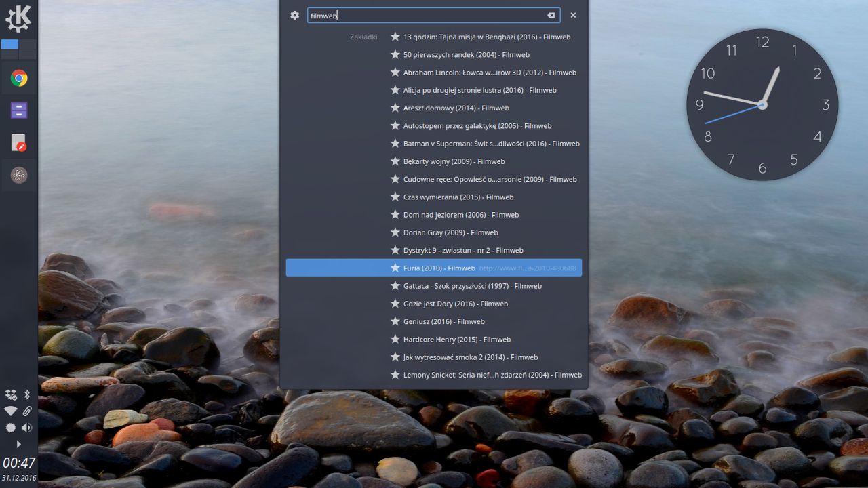Screen dimensions: 868x488
Task: Close the KRunner search dialog
Action: [x=573, y=15]
